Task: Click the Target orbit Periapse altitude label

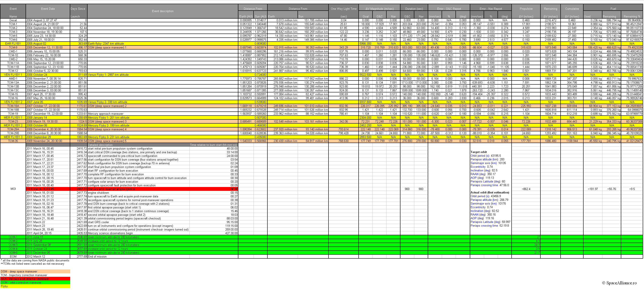Action: [484, 159]
